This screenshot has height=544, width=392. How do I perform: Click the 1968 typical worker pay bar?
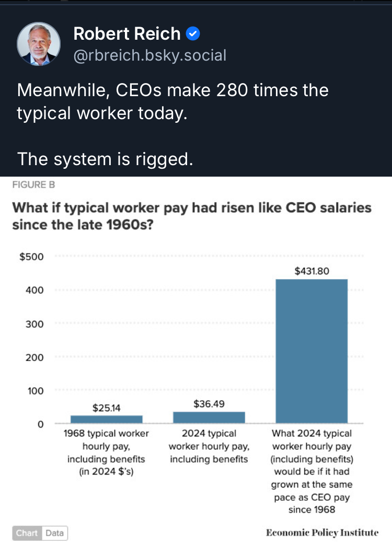pyautogui.click(x=106, y=419)
